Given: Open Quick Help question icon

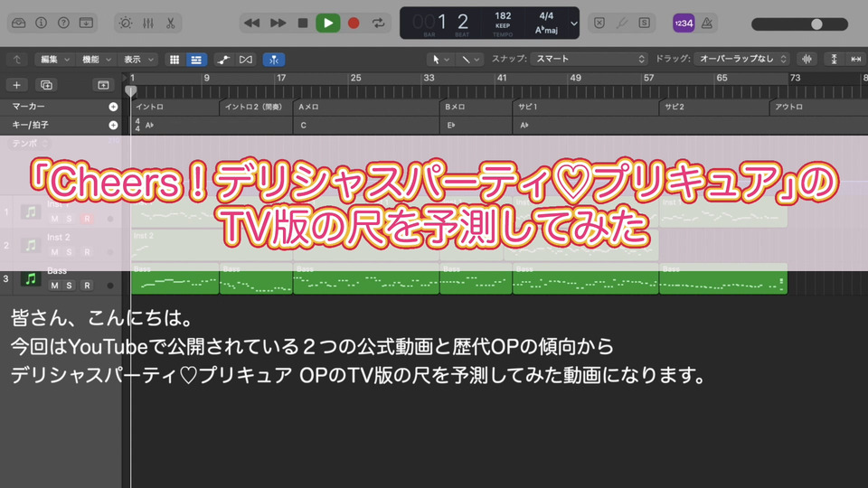Looking at the screenshot, I should [63, 23].
